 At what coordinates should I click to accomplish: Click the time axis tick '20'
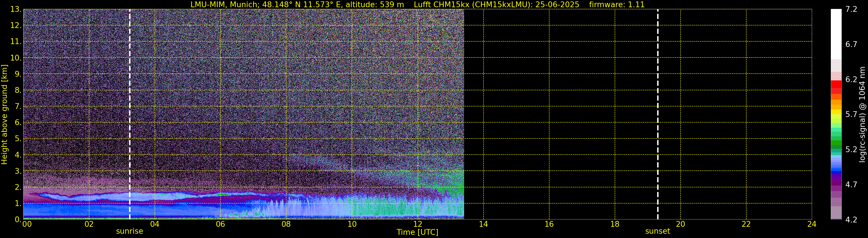click(x=680, y=224)
